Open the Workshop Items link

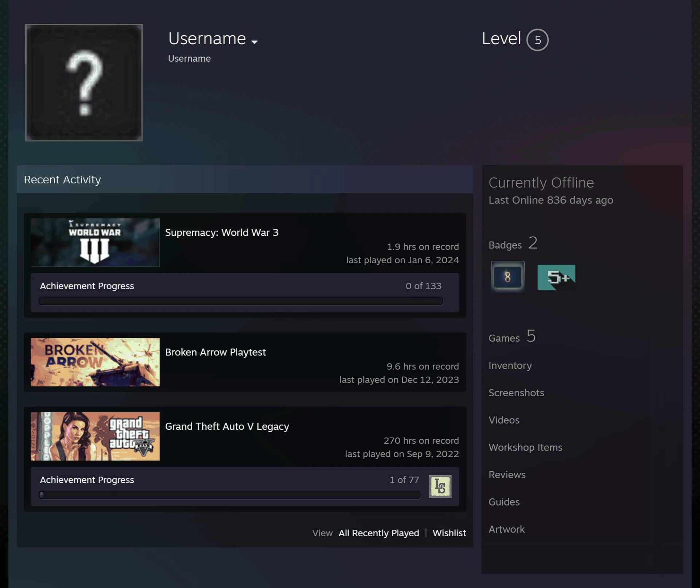click(x=525, y=448)
